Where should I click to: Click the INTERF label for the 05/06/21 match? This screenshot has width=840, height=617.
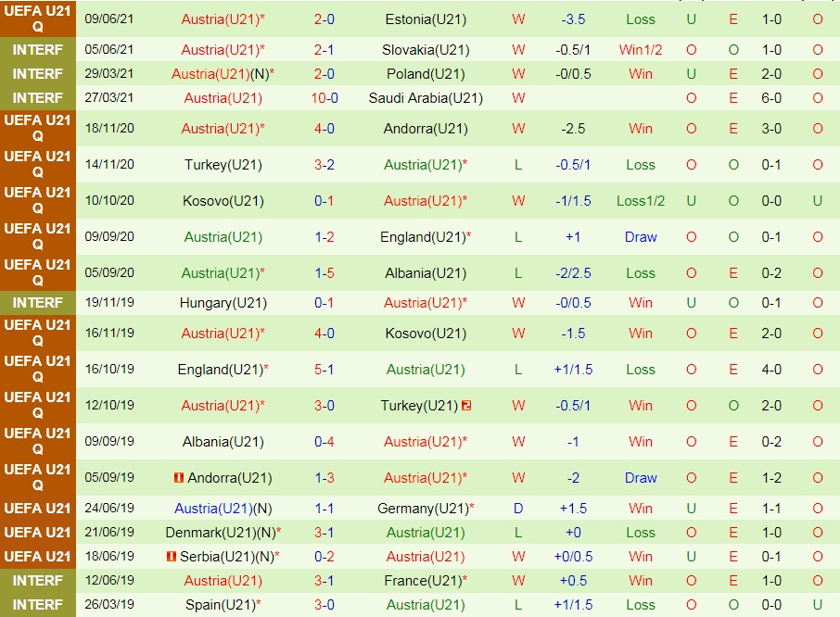tap(38, 50)
